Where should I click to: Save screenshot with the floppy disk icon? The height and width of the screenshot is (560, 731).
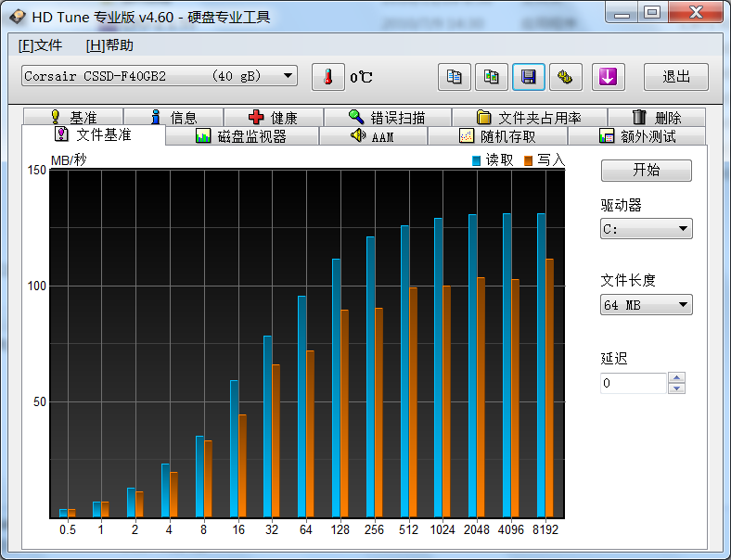tap(529, 77)
